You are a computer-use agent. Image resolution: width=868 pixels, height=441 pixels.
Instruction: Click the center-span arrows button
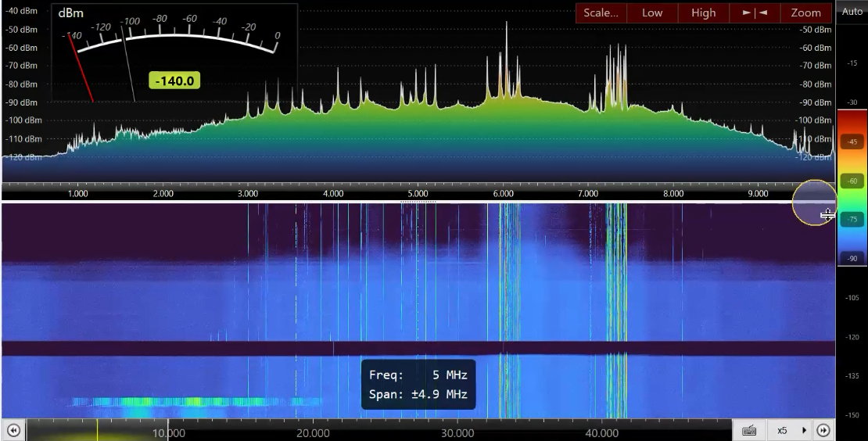pyautogui.click(x=755, y=13)
